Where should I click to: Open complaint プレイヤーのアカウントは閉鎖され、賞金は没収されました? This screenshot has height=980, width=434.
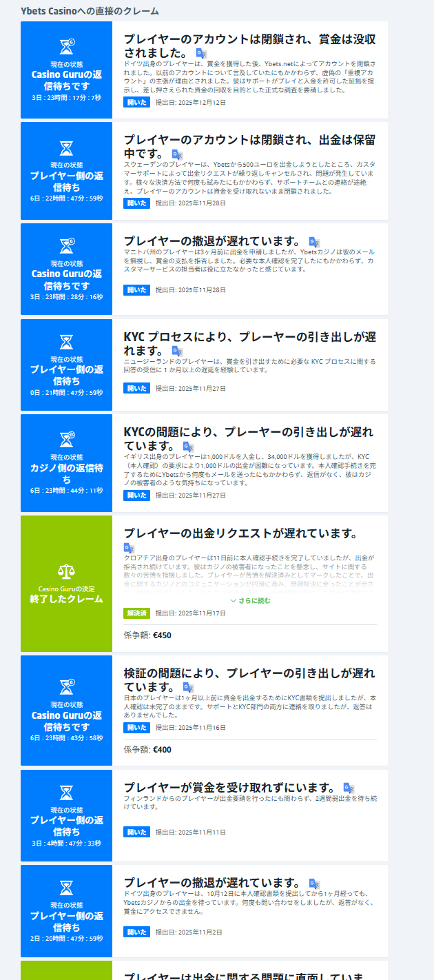251,47
